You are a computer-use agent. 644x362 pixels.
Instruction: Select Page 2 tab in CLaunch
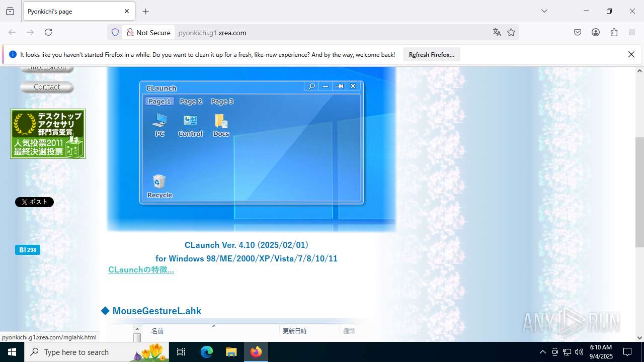point(191,101)
